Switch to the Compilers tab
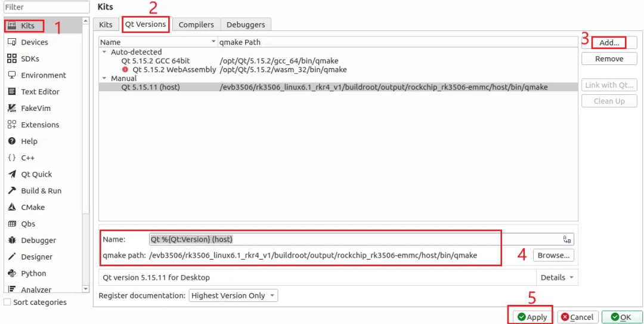 pyautogui.click(x=196, y=24)
